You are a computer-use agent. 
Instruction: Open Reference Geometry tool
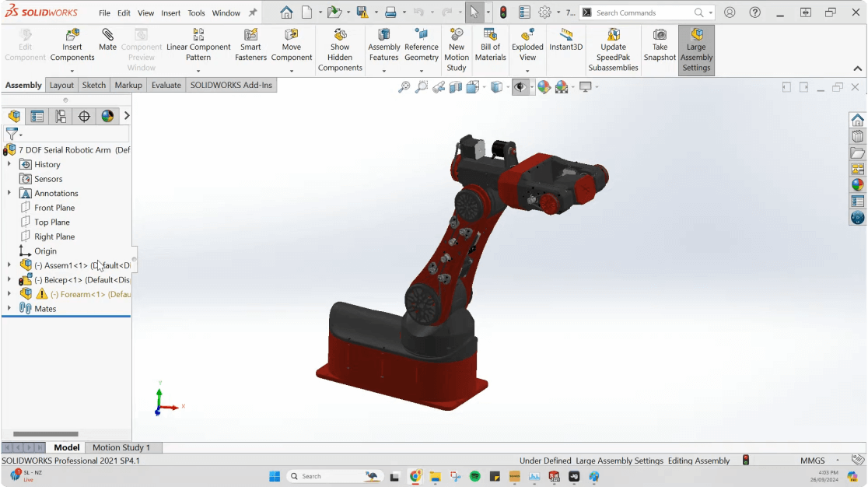point(422,45)
